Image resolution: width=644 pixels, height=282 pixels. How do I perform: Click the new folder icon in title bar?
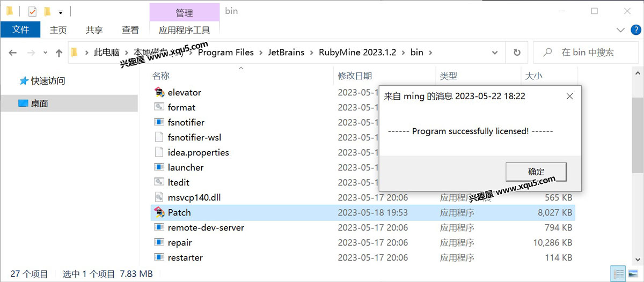click(x=47, y=11)
